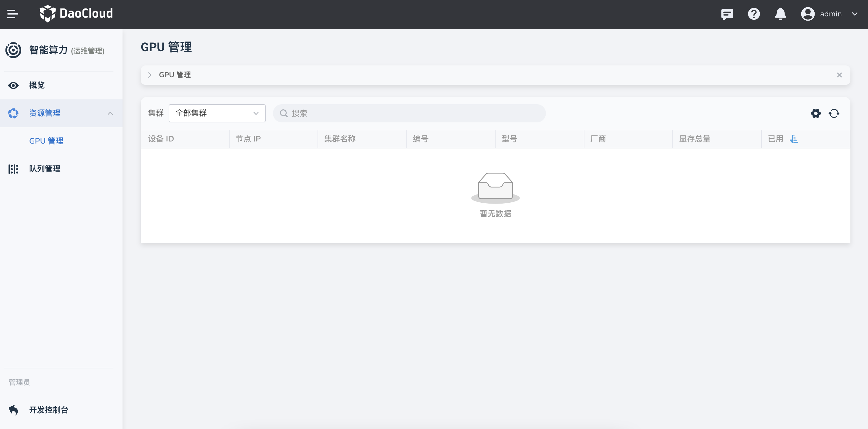Go to 开发控制台
This screenshot has height=429, width=868.
[x=48, y=410]
